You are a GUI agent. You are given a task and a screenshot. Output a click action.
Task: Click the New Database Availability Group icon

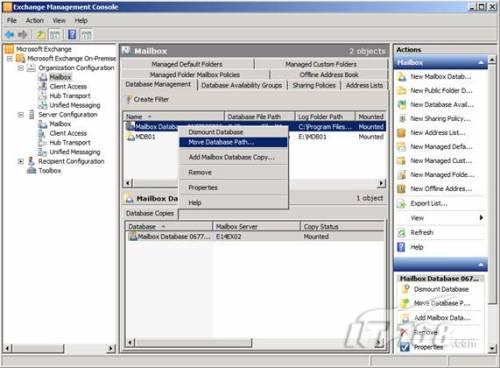point(402,105)
